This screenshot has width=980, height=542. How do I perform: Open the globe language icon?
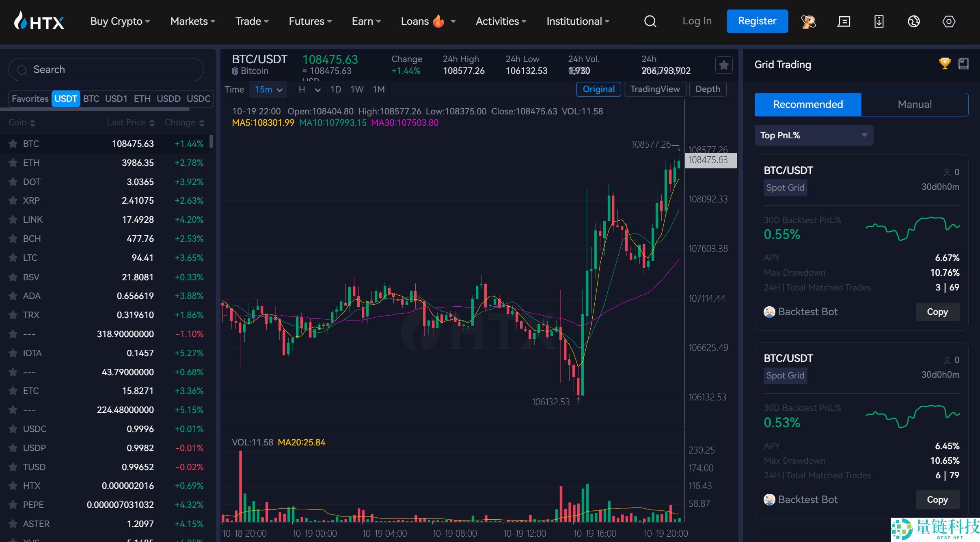[x=914, y=21]
